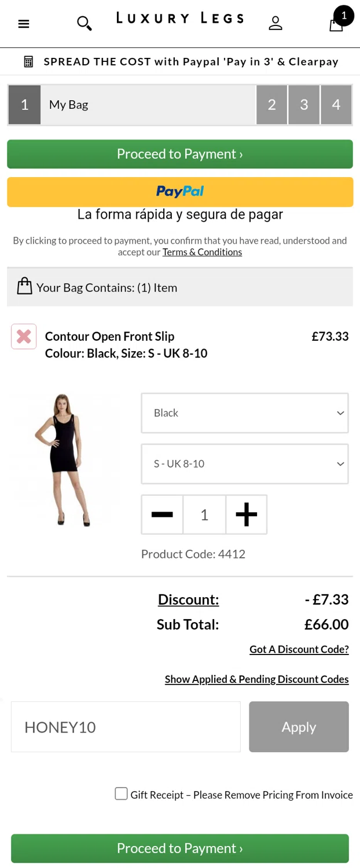
Task: Click the top Proceed to Payment button
Action: click(x=180, y=154)
